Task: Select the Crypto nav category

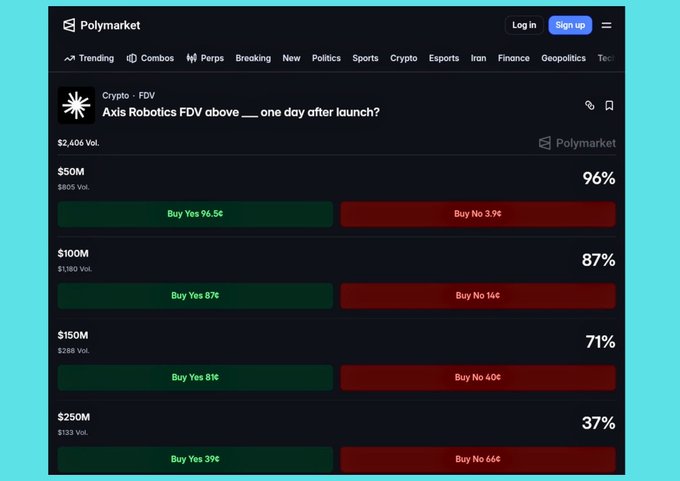Action: [x=403, y=58]
